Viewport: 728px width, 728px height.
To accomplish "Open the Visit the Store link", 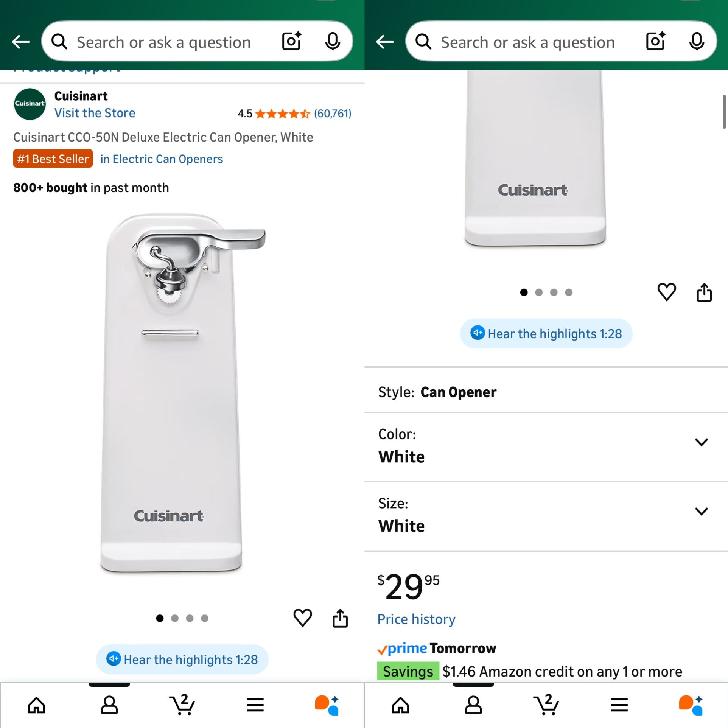I will point(95,113).
